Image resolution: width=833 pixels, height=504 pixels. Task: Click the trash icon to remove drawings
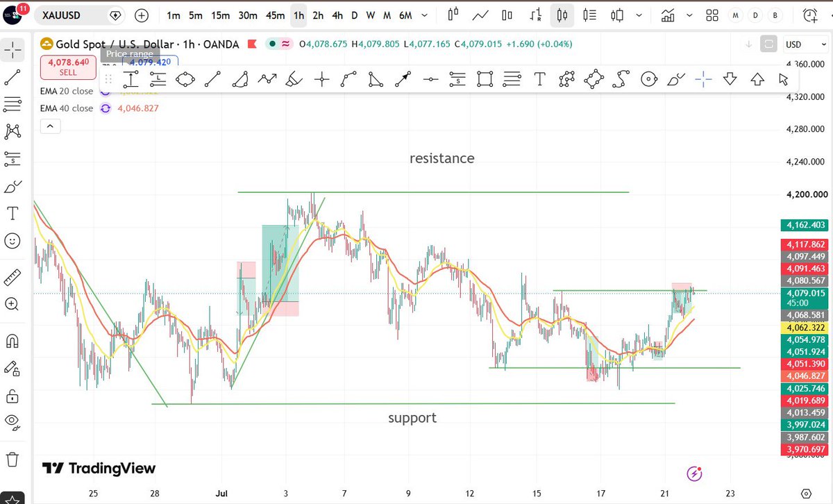pos(12,459)
